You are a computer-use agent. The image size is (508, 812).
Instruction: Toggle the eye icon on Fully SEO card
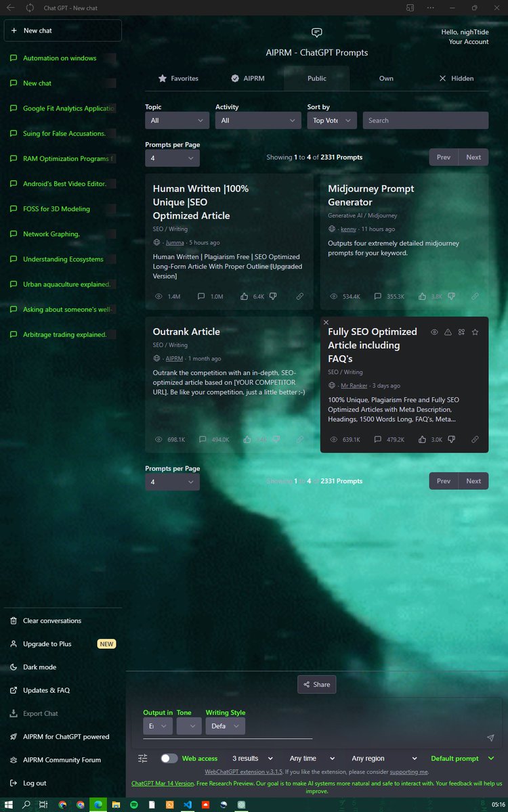[x=434, y=332]
